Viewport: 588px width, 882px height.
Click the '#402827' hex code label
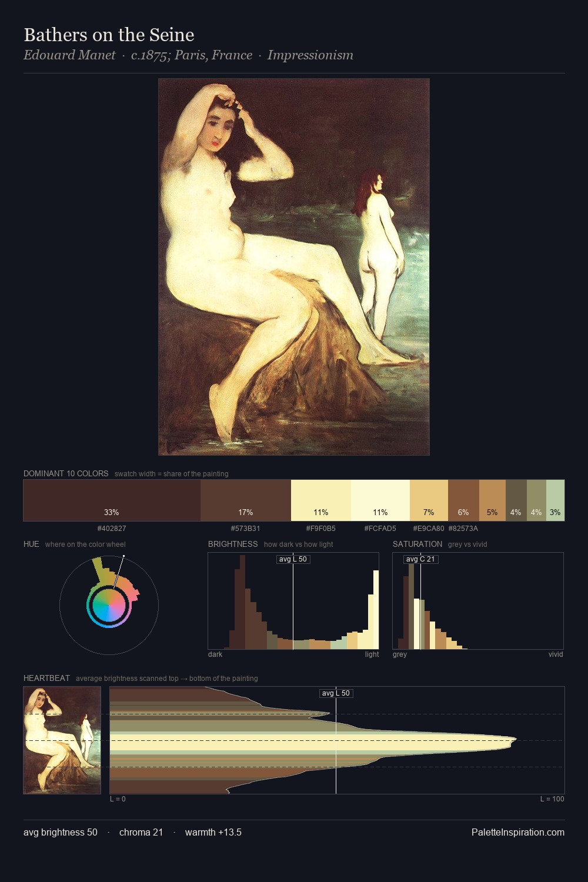(x=112, y=528)
